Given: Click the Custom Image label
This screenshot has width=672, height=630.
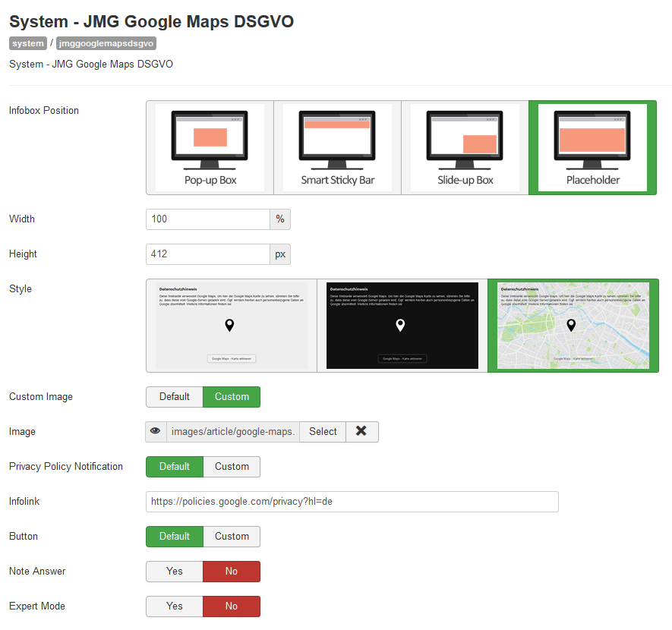Looking at the screenshot, I should [x=41, y=396].
